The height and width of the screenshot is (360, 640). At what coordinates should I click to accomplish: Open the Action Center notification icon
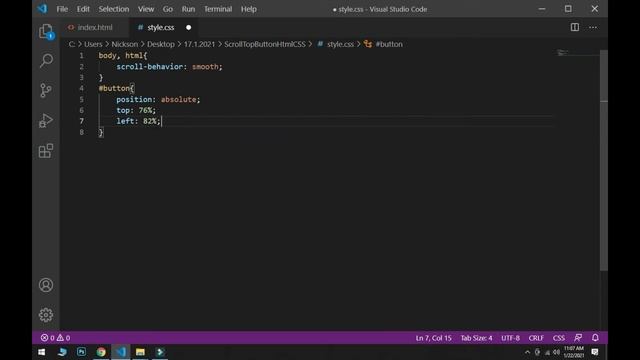tap(595, 352)
